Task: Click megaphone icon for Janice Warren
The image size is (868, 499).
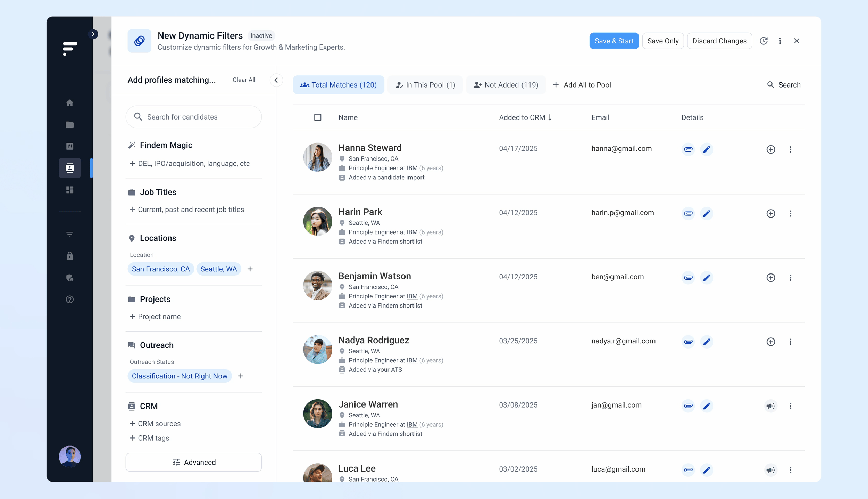Action: [x=770, y=406]
